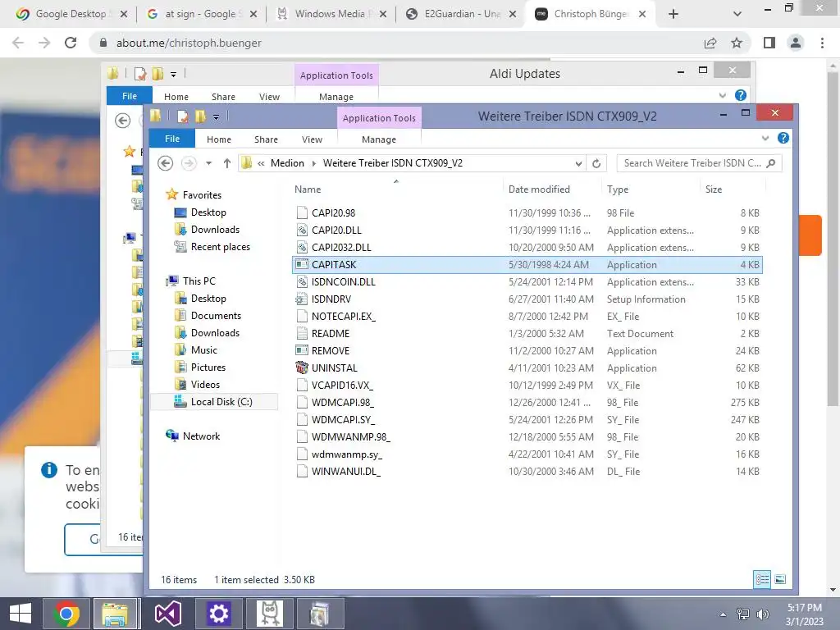Select Favorites in navigation pane

(x=202, y=195)
